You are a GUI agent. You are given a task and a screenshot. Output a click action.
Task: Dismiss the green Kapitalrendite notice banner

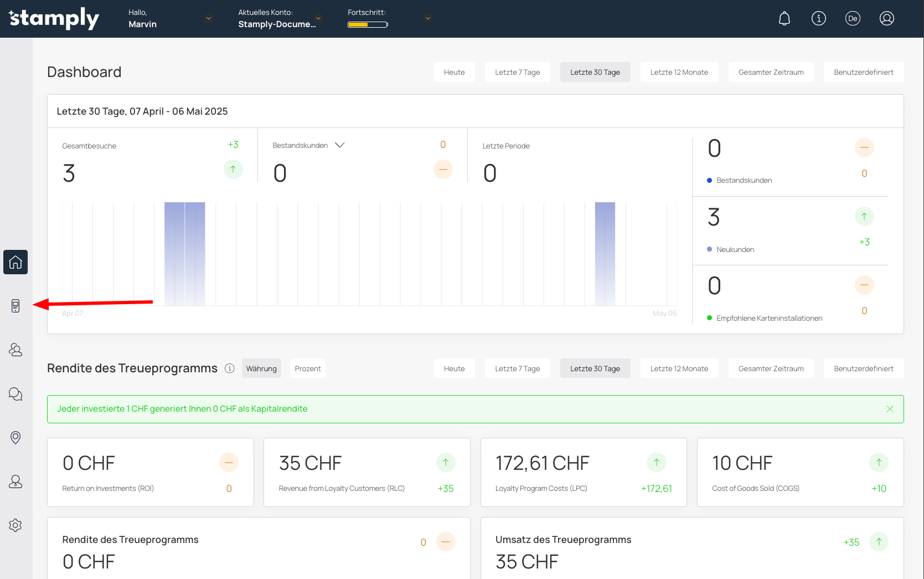tap(890, 409)
